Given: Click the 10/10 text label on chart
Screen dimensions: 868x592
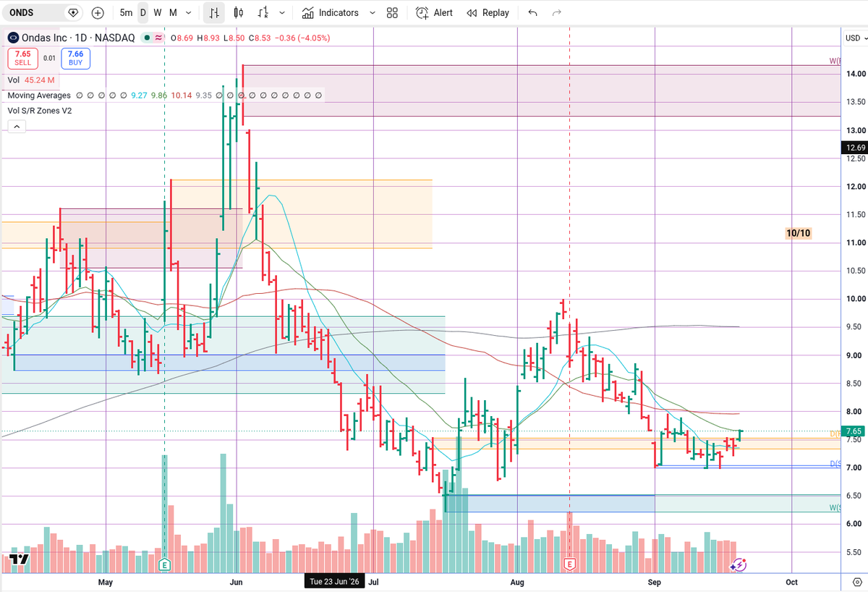Looking at the screenshot, I should 797,233.
